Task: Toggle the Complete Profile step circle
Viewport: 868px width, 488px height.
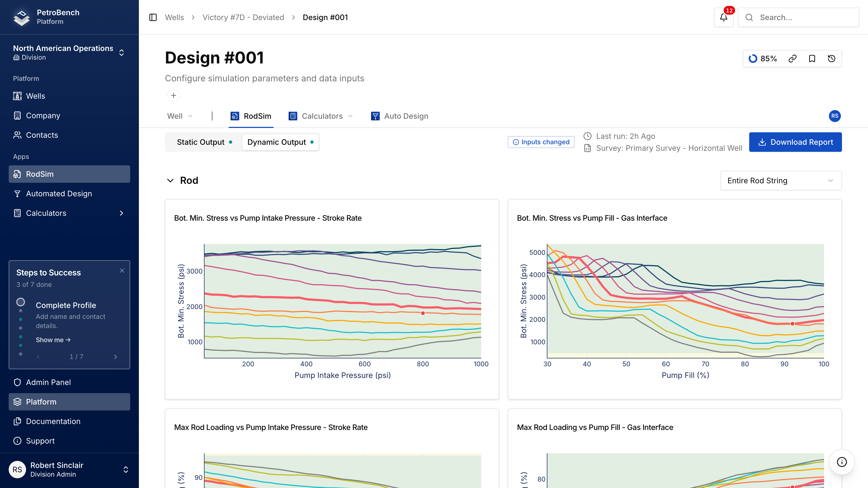Action: (x=21, y=302)
